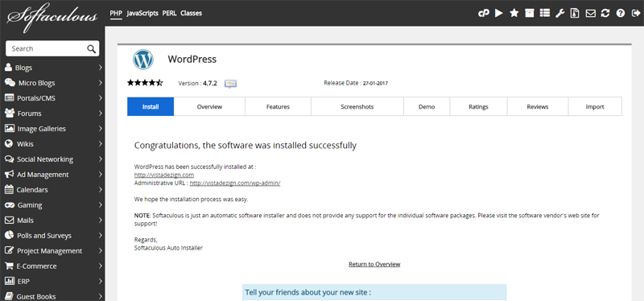The width and height of the screenshot is (644, 301).
Task: Click the Polls and Surveys pie icon
Action: [9, 235]
